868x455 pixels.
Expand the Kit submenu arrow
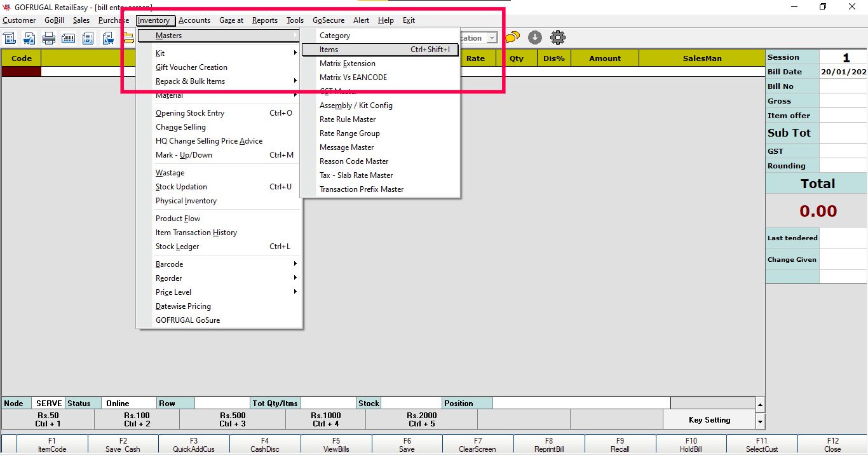(295, 53)
